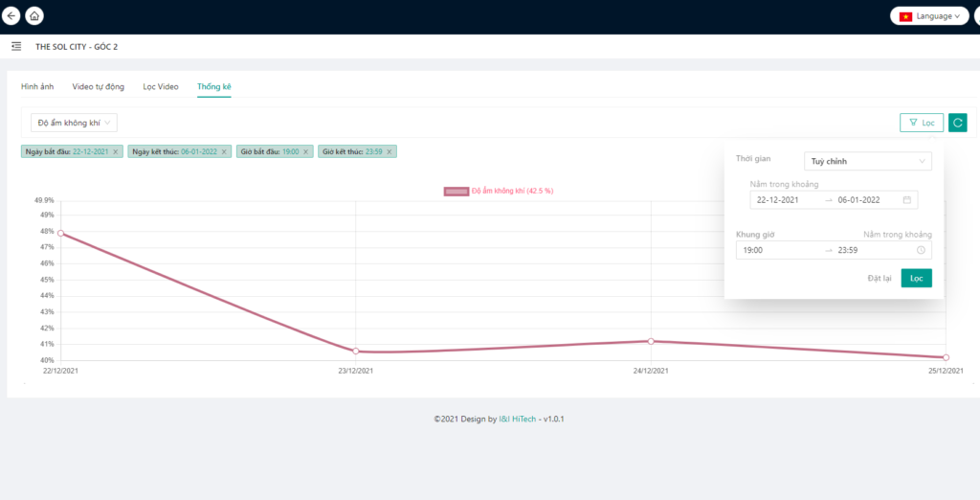
Task: Click the back arrow icon
Action: (11, 15)
